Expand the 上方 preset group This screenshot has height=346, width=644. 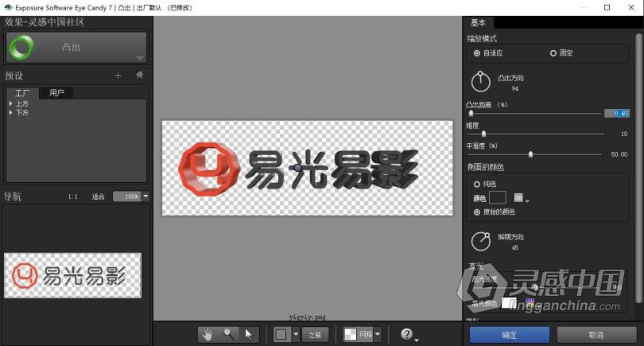tap(10, 103)
